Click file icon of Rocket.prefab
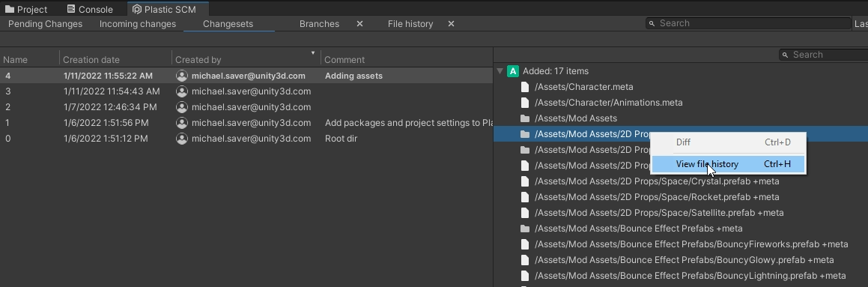This screenshot has height=287, width=868. pos(525,196)
